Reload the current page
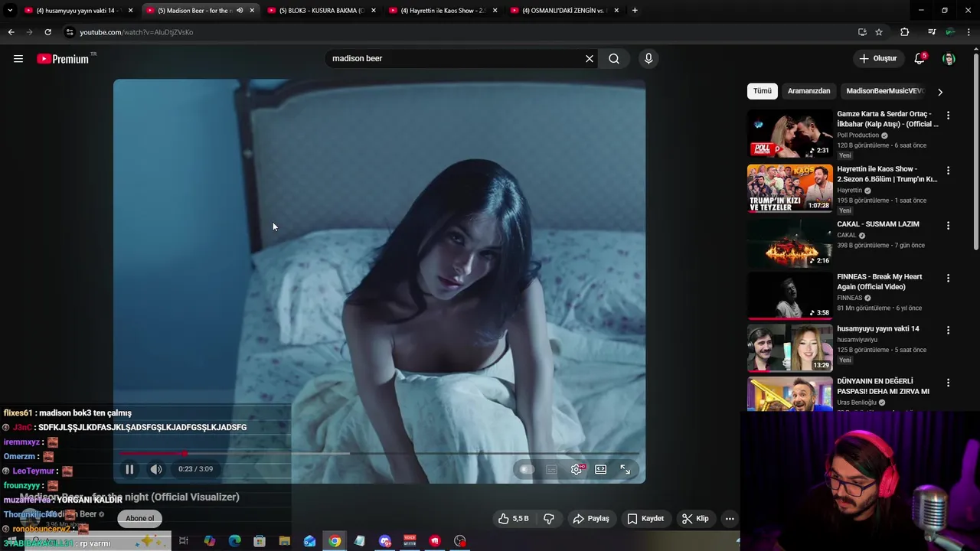Viewport: 980px width, 551px height. (47, 32)
